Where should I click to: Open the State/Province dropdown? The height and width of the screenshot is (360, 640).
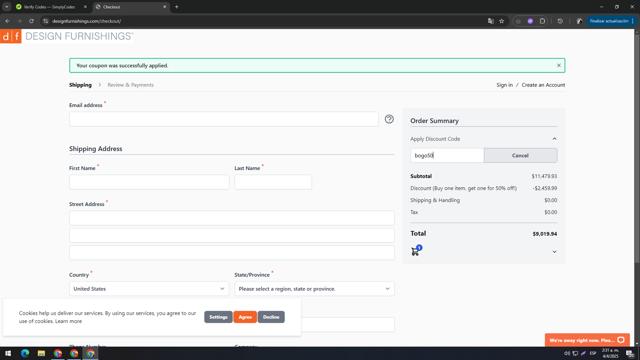point(314,289)
